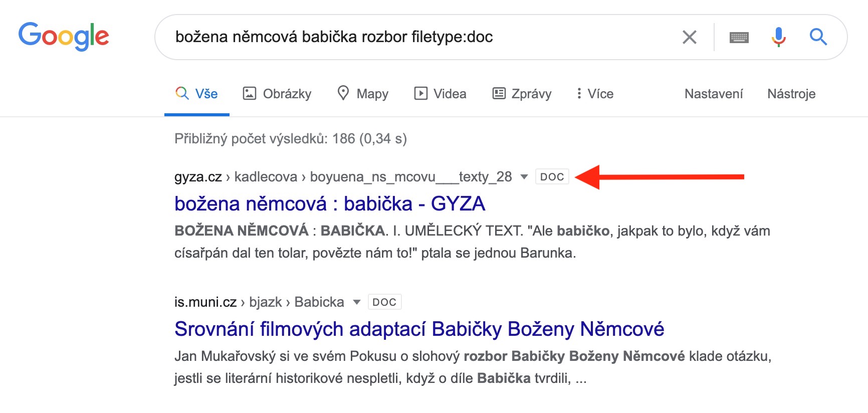Click the DOC badge next to is.muni.cz result

coord(384,302)
